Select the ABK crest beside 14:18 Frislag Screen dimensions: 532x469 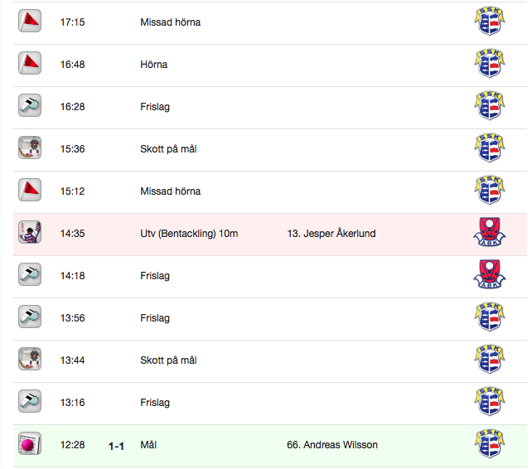(x=489, y=275)
